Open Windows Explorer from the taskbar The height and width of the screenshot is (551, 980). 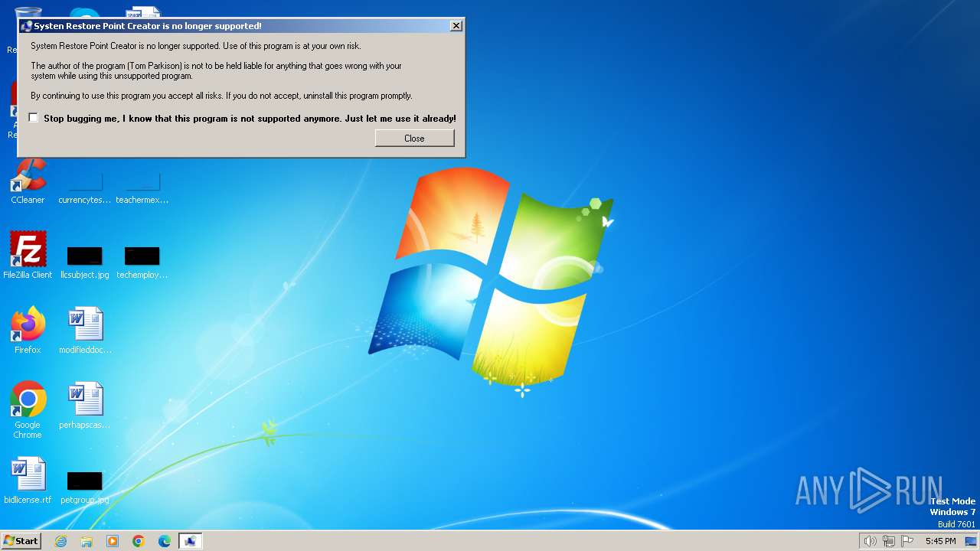click(x=87, y=541)
